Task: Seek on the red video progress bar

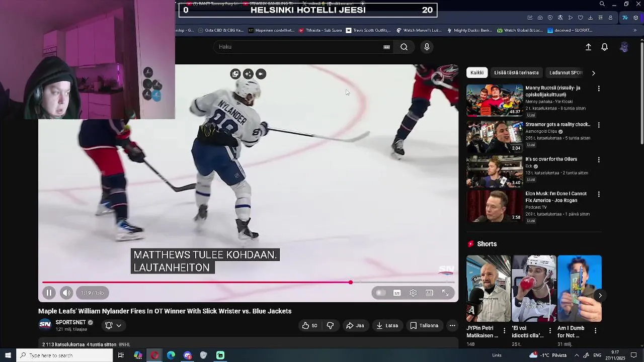Action: point(249,282)
